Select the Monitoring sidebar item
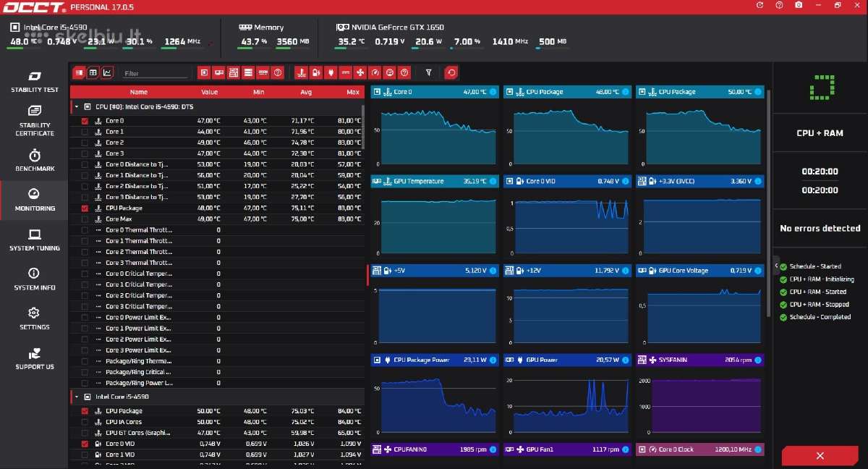This screenshot has height=469, width=868. pos(35,200)
